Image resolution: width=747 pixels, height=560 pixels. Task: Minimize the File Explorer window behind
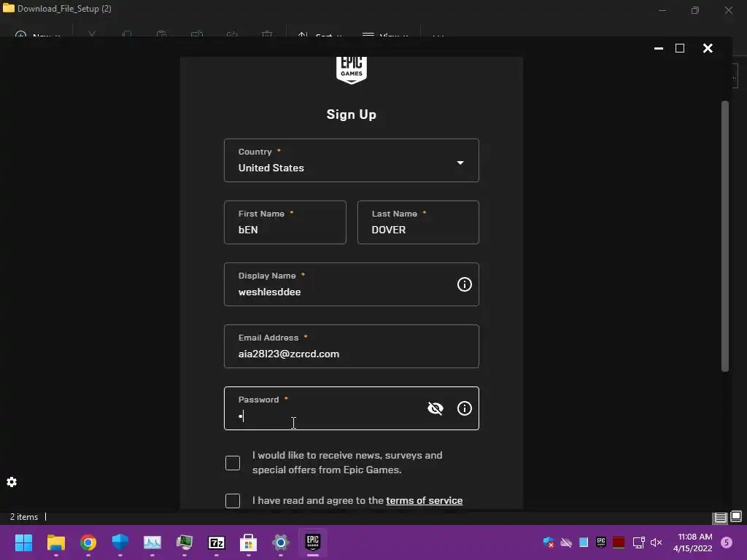point(662,10)
